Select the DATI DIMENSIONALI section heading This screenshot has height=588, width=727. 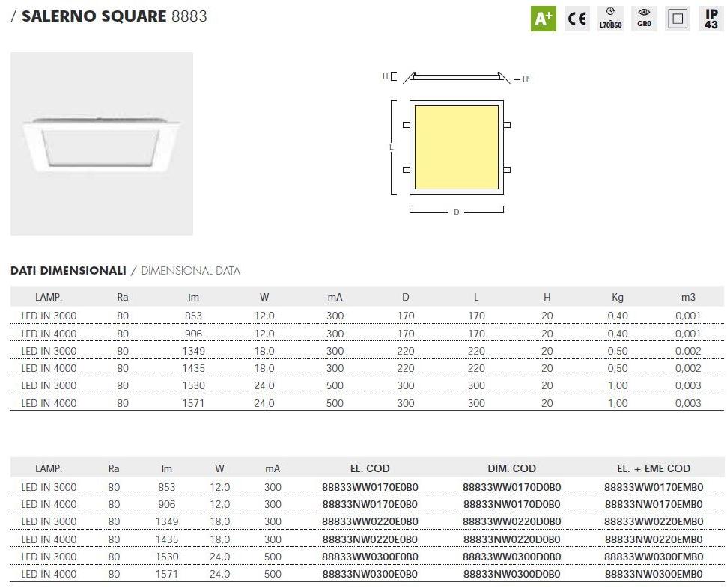[68, 271]
